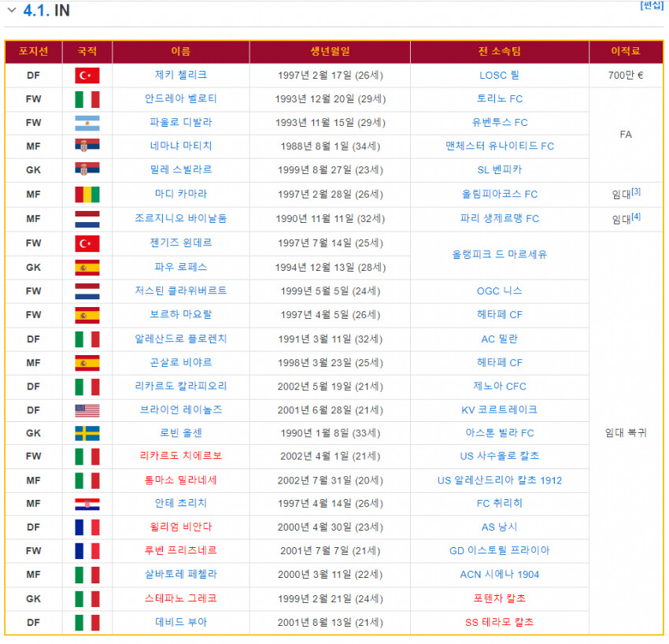
Task: Click the Italian flag beside 스테파노 그레코
Action: point(87,599)
